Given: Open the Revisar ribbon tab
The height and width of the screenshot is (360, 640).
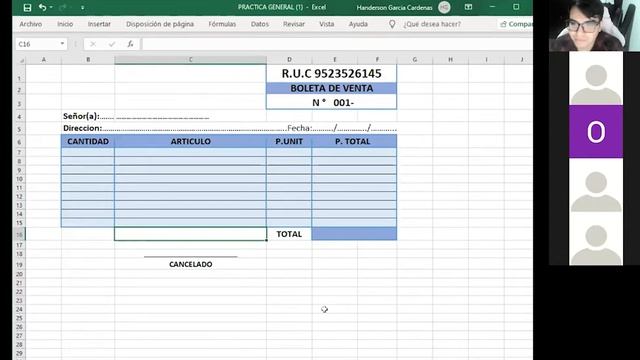Looking at the screenshot, I should (x=294, y=24).
